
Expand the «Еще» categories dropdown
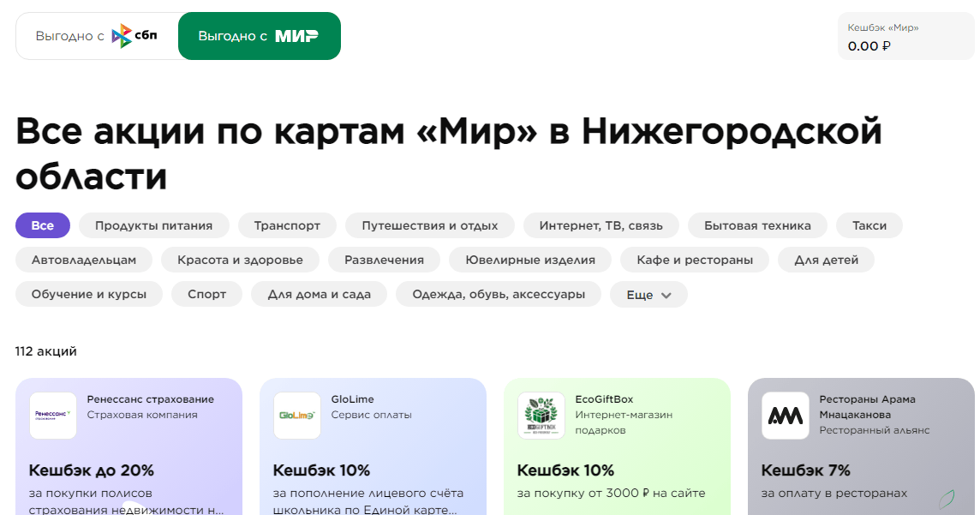tap(648, 295)
